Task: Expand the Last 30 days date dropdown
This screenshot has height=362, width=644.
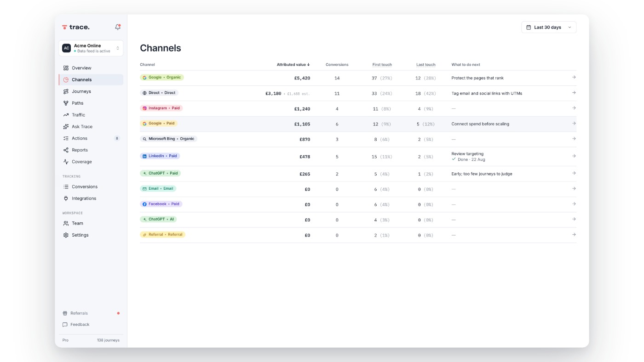Action: coord(549,27)
